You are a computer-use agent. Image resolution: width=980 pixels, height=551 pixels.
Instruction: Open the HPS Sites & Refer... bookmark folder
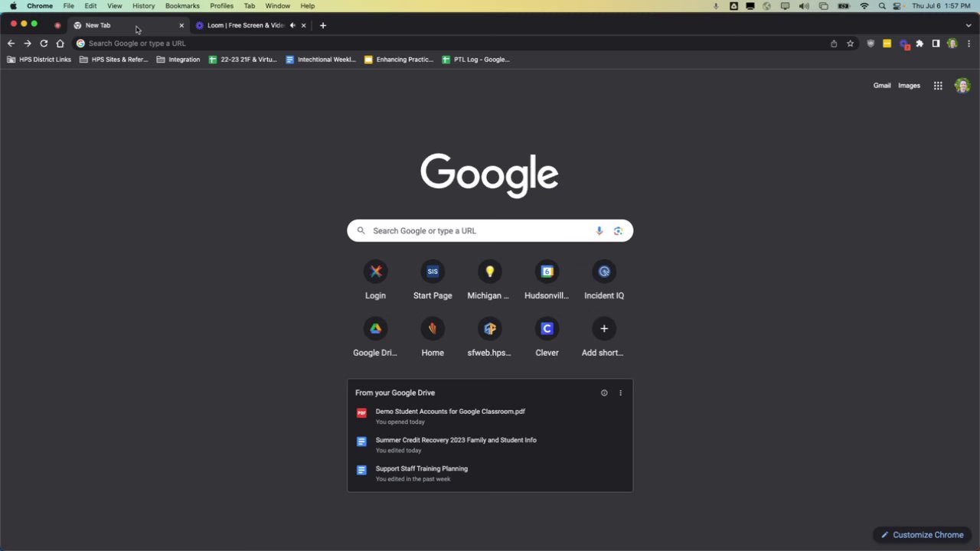coord(114,60)
